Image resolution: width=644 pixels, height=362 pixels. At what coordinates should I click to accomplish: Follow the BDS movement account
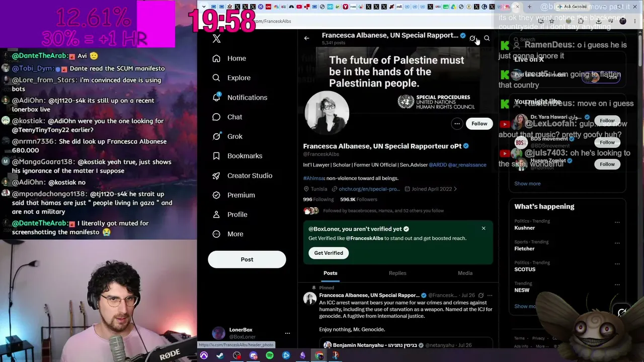(607, 142)
